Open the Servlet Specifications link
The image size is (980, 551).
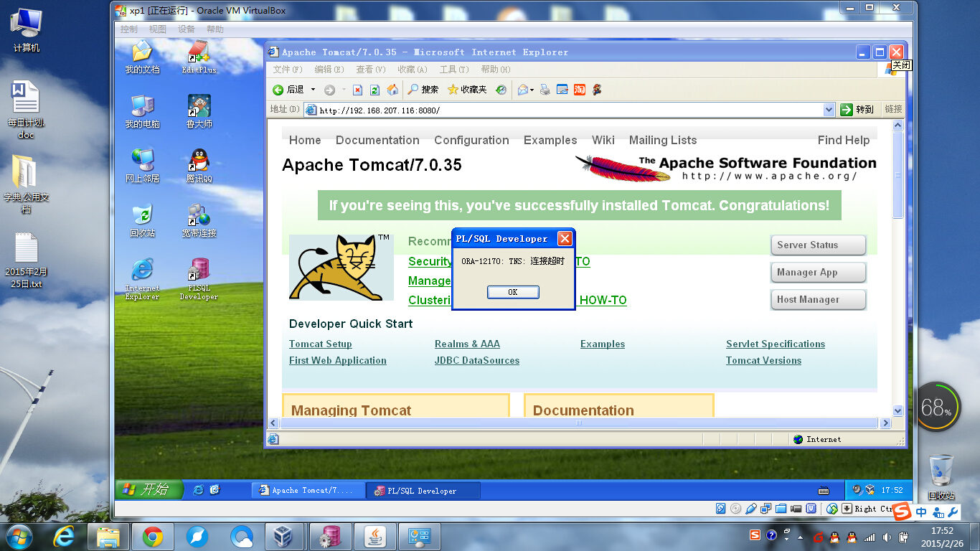click(x=776, y=344)
